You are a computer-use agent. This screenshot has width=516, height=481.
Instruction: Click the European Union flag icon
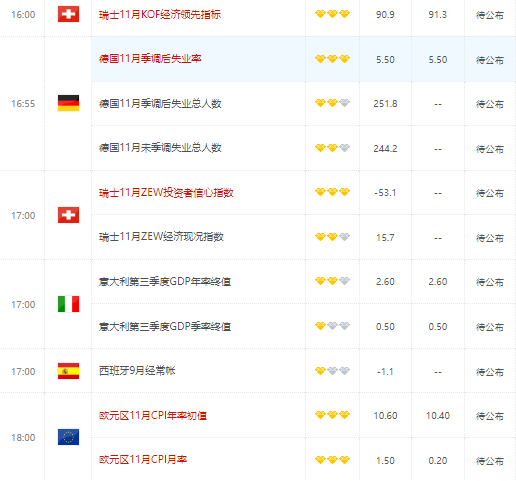tap(68, 437)
